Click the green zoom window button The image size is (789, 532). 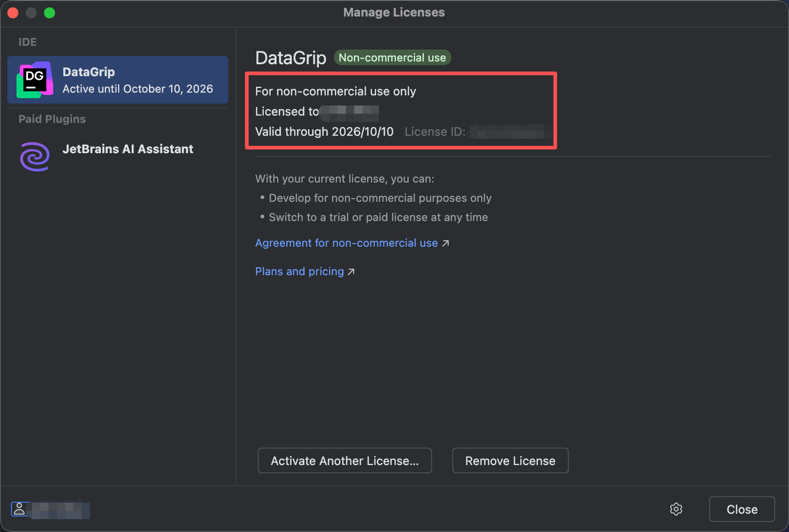(x=50, y=13)
